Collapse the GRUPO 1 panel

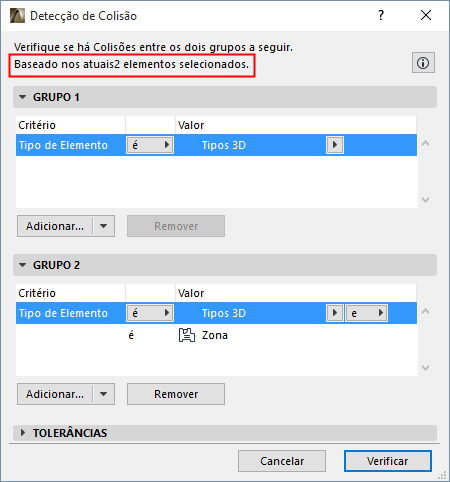click(22, 97)
